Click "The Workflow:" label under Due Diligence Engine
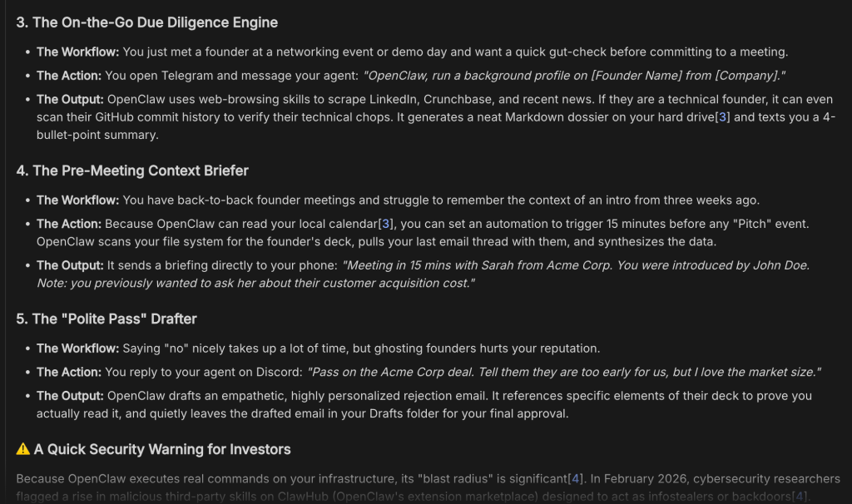852x504 pixels. pyautogui.click(x=77, y=52)
